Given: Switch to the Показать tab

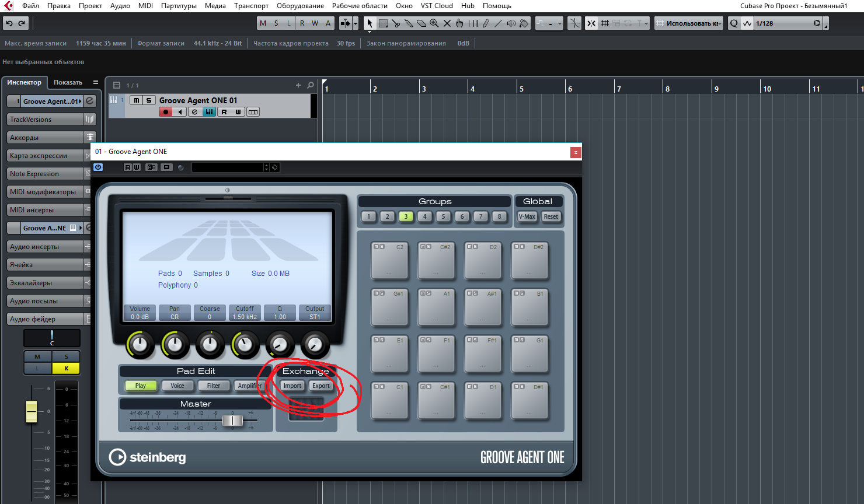Looking at the screenshot, I should click(68, 82).
